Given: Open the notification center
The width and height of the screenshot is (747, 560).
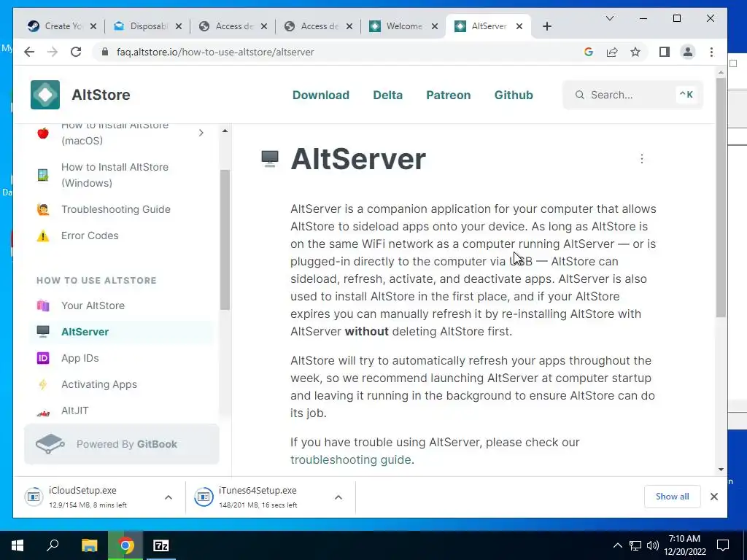Looking at the screenshot, I should (723, 545).
